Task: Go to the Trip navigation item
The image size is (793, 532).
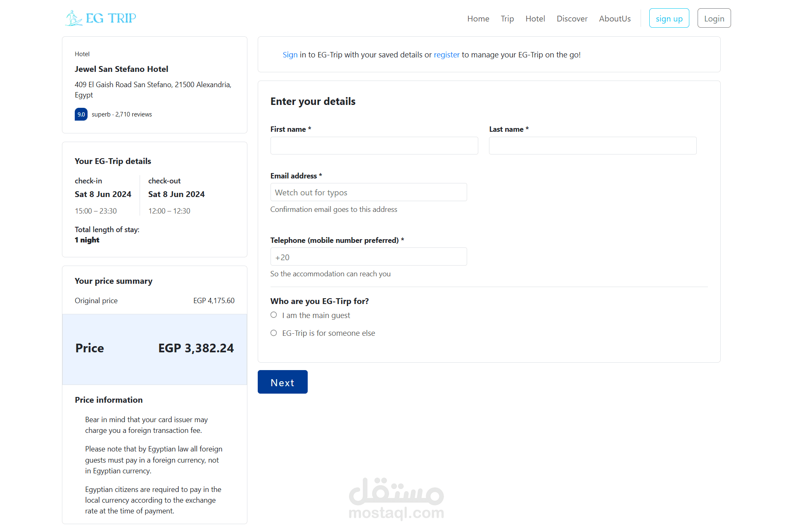Action: [x=507, y=19]
